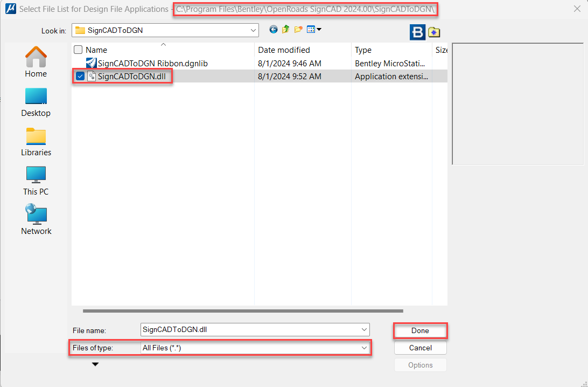Click the file preview pane
The height and width of the screenshot is (387, 588).
[x=518, y=104]
